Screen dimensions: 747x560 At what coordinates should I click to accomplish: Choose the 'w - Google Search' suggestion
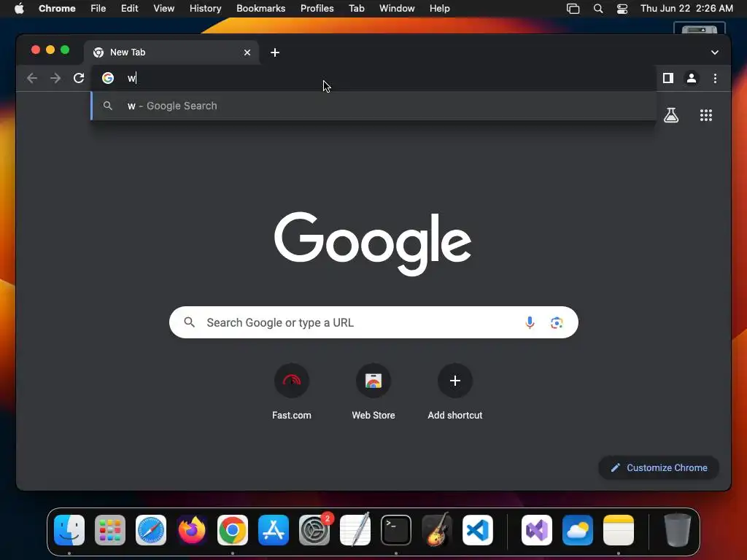tap(373, 106)
